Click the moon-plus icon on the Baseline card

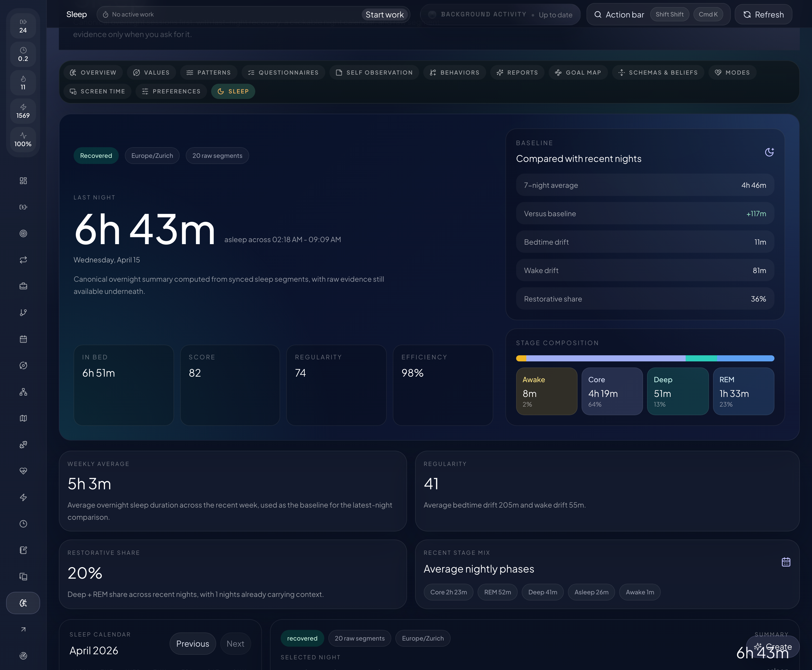[769, 152]
